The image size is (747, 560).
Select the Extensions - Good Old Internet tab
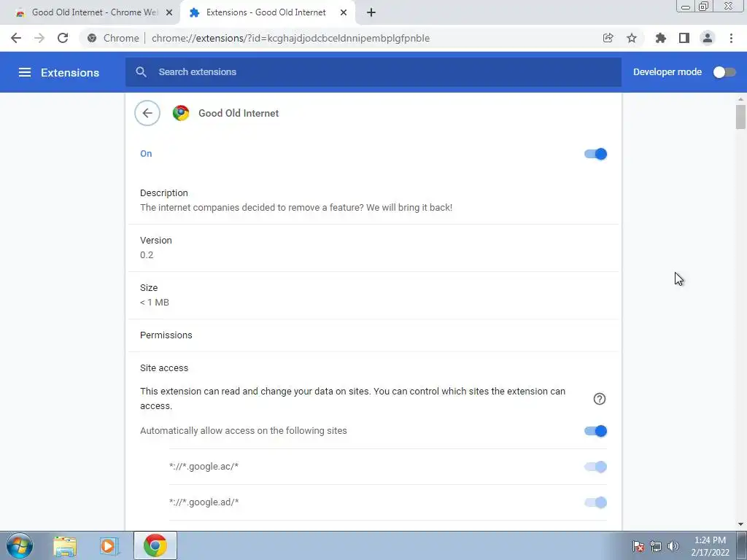pos(267,12)
